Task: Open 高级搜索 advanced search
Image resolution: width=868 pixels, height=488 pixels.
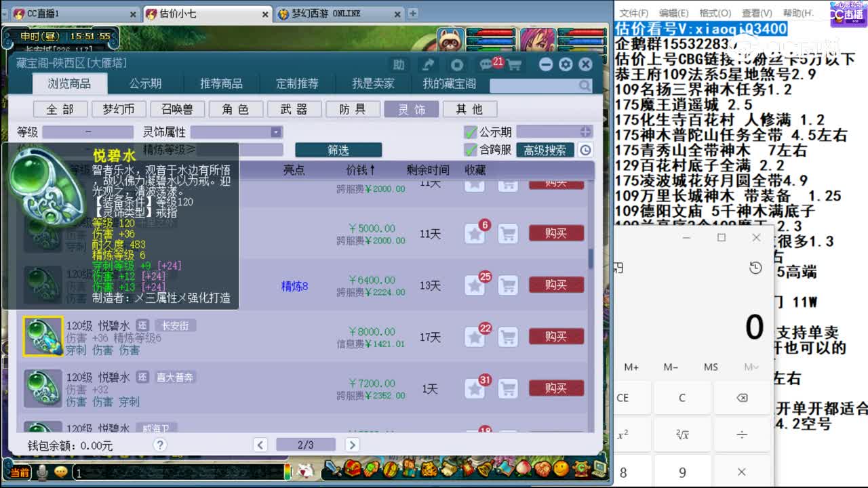Action: (x=545, y=150)
